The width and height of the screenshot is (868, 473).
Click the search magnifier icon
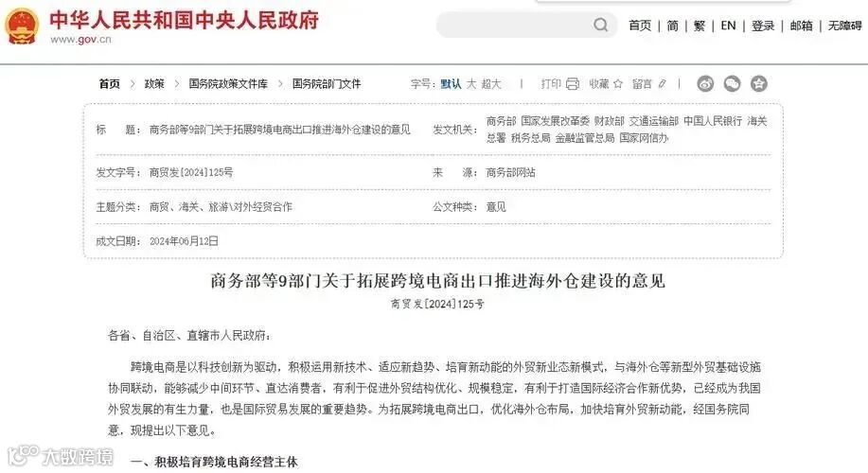tap(600, 25)
